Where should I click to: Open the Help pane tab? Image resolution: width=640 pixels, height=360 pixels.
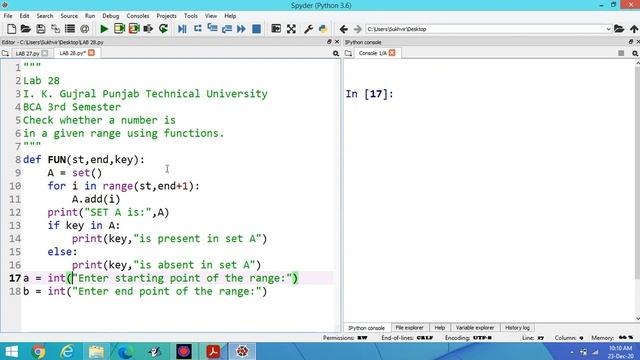pyautogui.click(x=440, y=328)
